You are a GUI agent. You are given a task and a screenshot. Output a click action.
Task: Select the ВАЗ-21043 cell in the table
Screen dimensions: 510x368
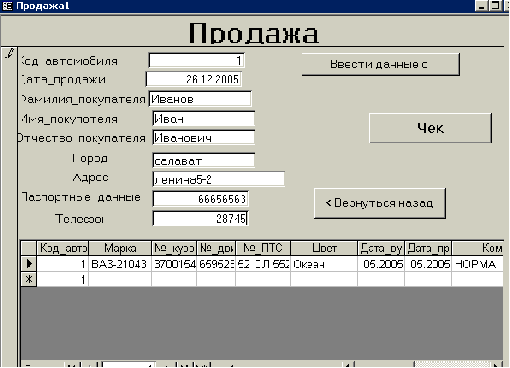(120, 264)
